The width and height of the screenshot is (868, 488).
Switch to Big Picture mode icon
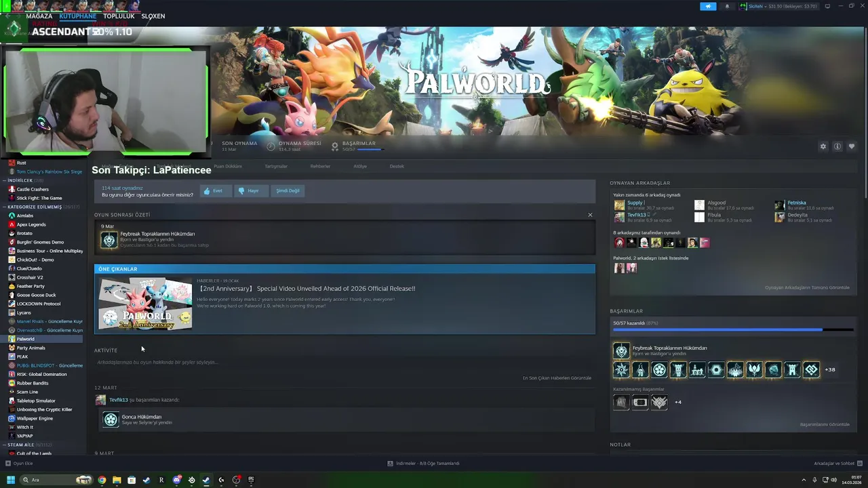pos(827,6)
